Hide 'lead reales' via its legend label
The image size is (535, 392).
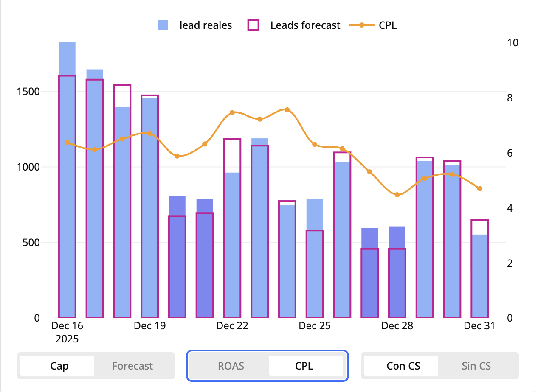coord(206,25)
